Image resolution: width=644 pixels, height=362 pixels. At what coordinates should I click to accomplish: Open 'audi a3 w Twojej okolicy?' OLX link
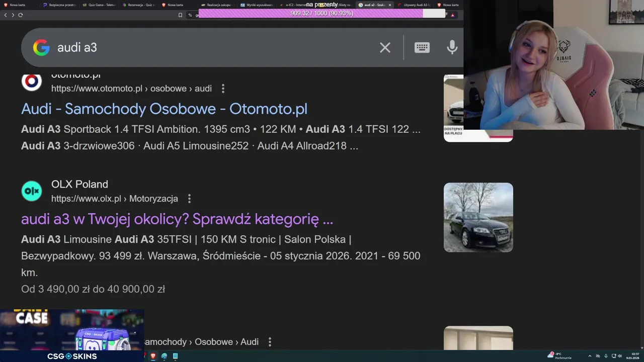177,219
